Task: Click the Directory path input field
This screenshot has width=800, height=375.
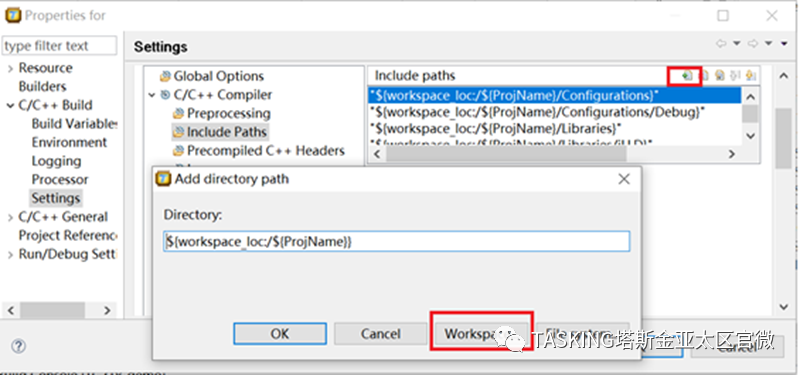Action: 396,241
